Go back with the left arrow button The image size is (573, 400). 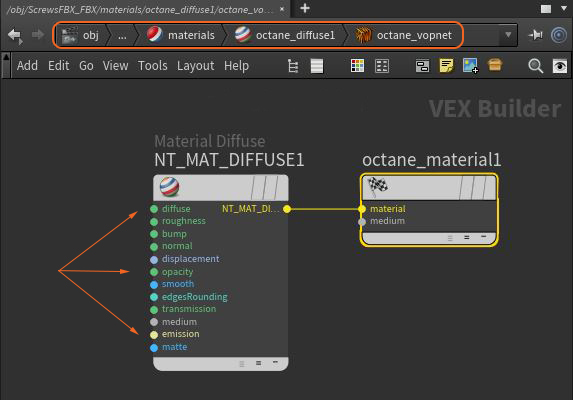click(x=15, y=35)
